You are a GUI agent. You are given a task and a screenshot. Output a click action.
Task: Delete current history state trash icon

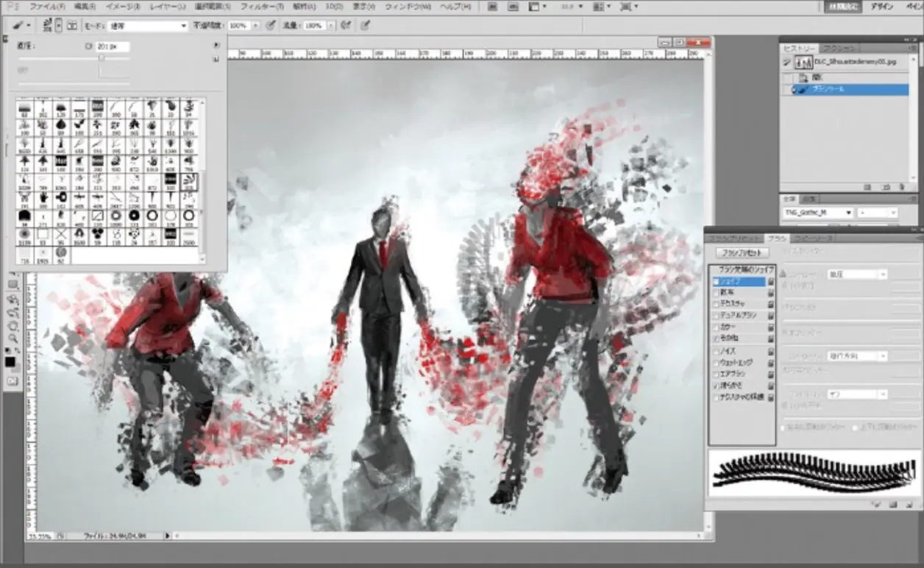pos(902,187)
